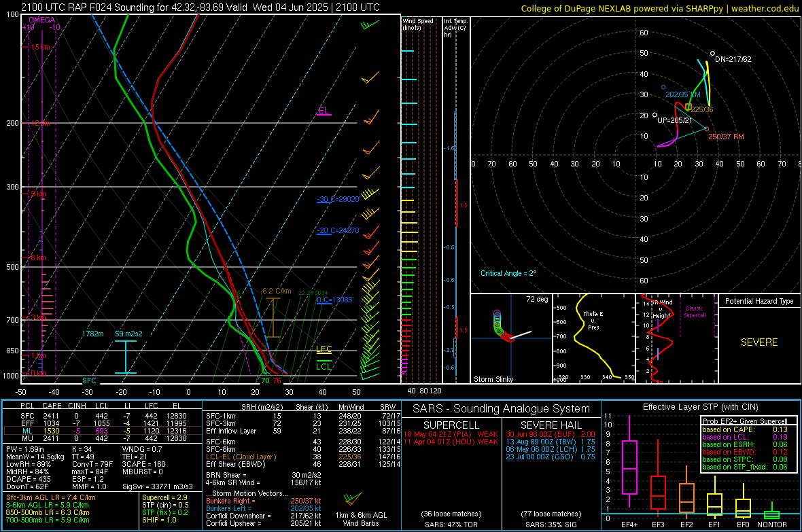The image size is (802, 532).
Task: Click the LFC level label on the skew-T
Action: click(x=324, y=349)
